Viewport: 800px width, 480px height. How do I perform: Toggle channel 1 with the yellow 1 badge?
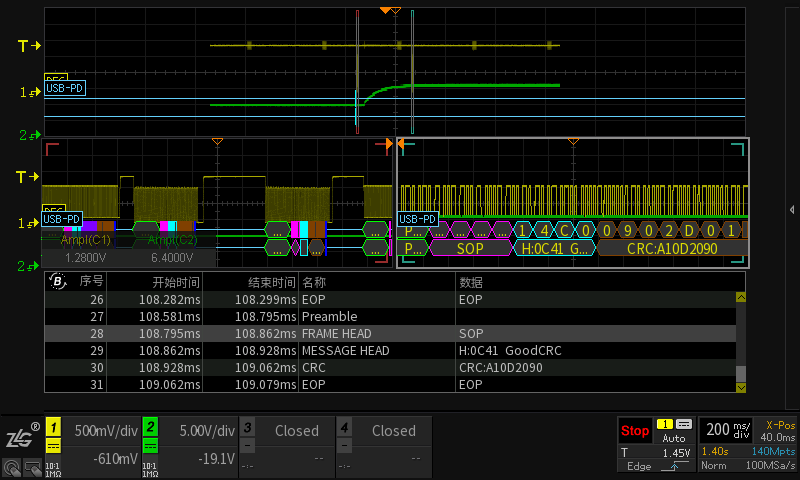click(53, 427)
